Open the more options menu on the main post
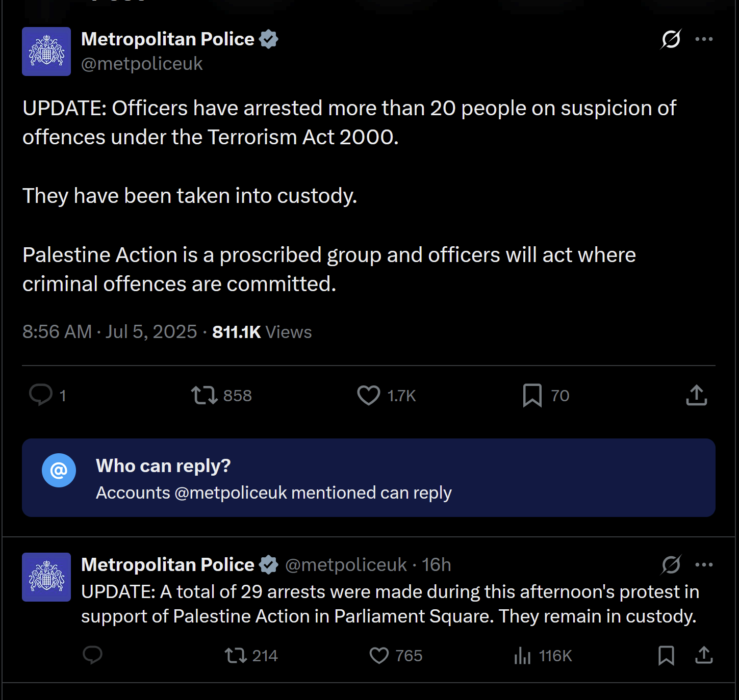This screenshot has height=700, width=739. click(x=704, y=39)
